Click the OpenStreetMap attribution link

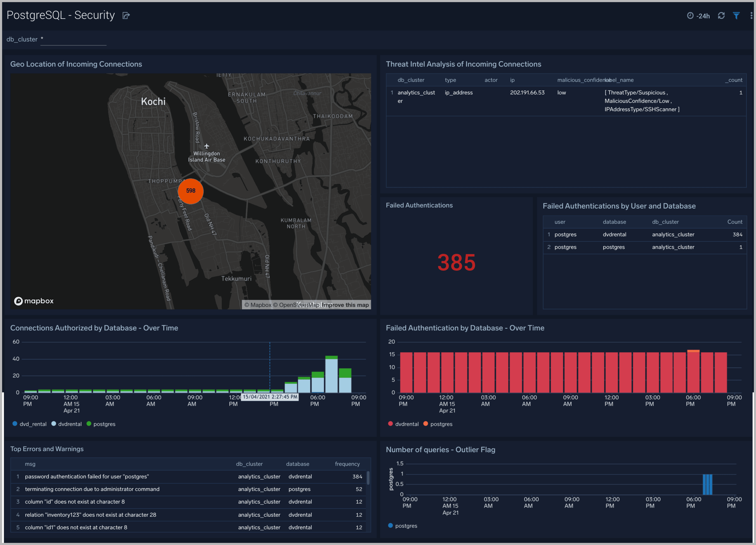299,305
